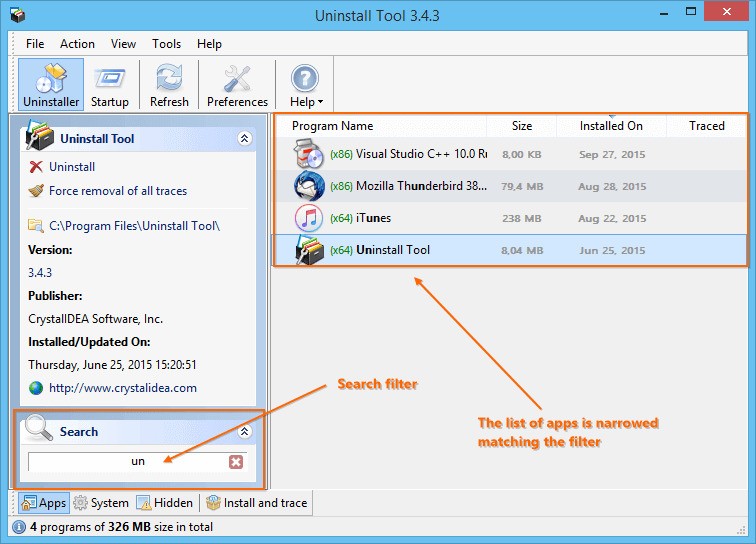This screenshot has width=756, height=544.
Task: Refresh the program list
Action: point(169,85)
